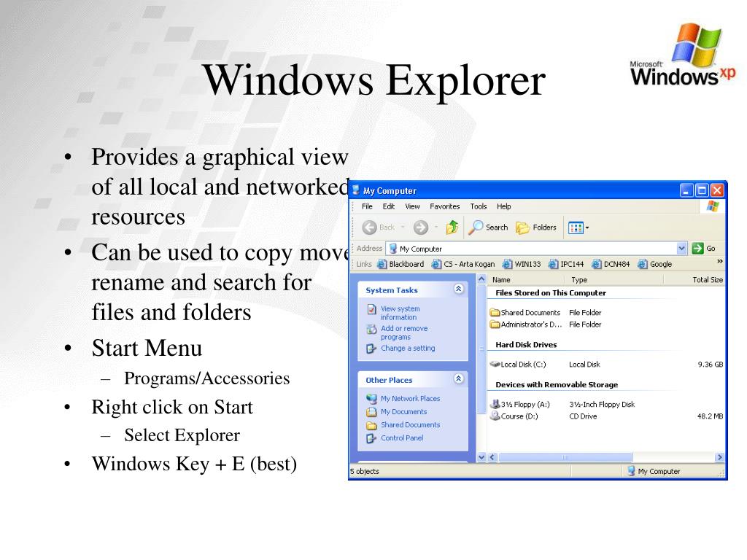747x560 pixels.
Task: Sort by the Name column header
Action: pos(526,280)
